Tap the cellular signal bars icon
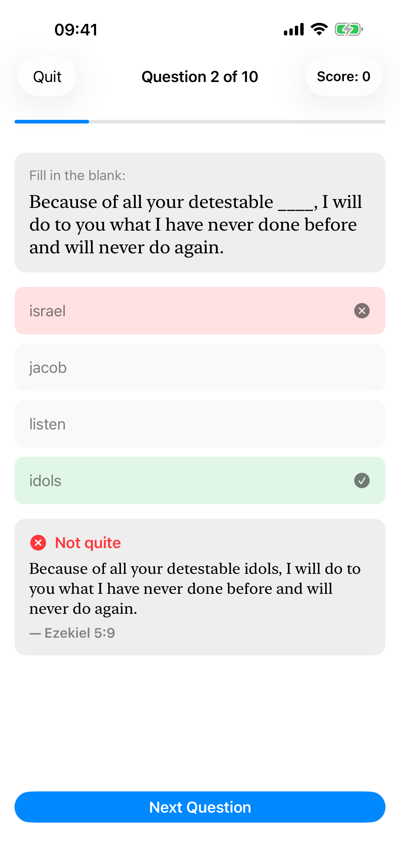Screen dimensions: 400x868 294,29
